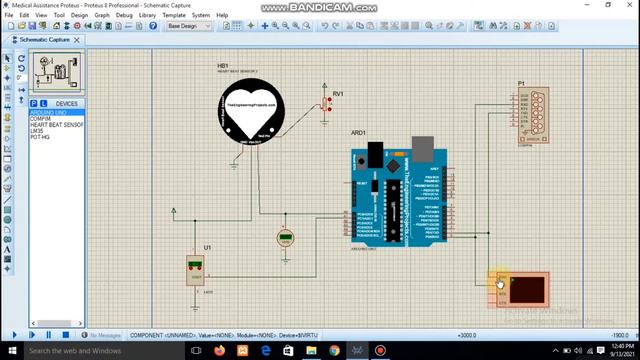Save the project with floppy disk icon
This screenshot has width=640, height=360.
pyautogui.click(x=32, y=26)
